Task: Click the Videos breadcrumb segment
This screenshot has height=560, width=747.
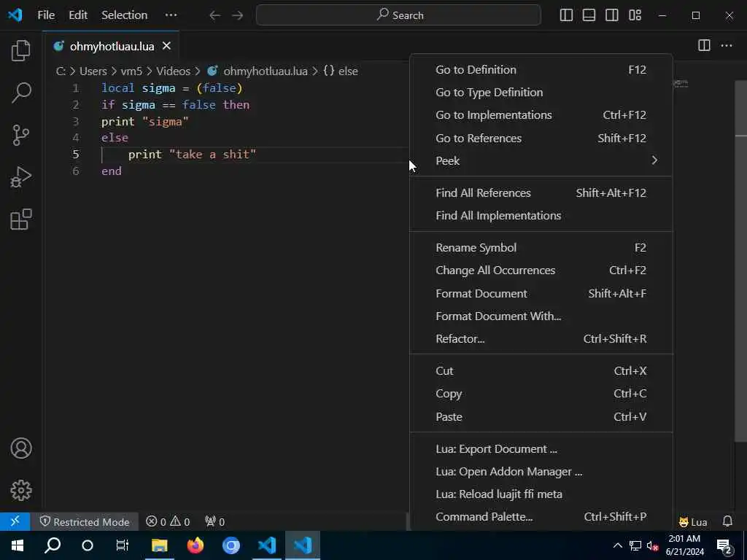Action: [x=173, y=71]
